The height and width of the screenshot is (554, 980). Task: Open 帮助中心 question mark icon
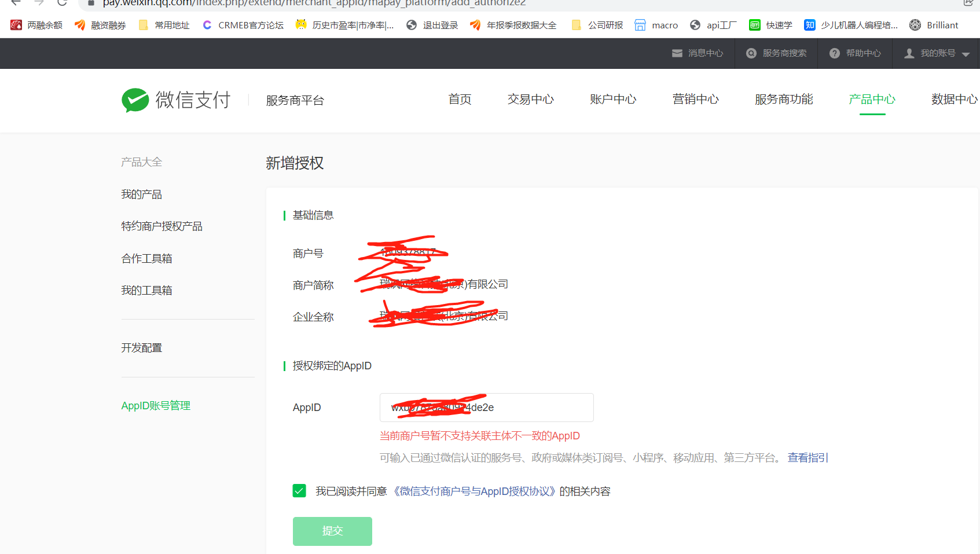click(835, 53)
